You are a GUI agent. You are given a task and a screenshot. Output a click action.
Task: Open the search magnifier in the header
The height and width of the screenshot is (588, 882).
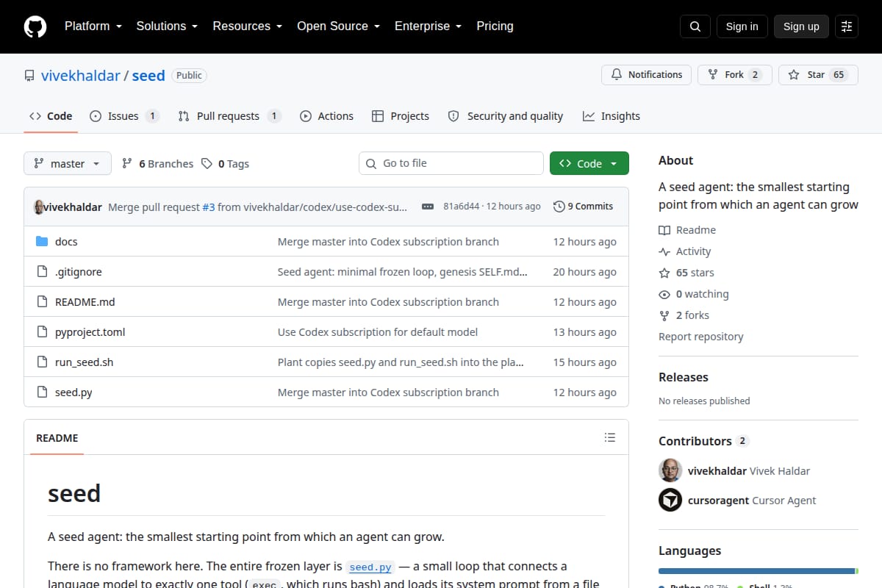(x=695, y=26)
